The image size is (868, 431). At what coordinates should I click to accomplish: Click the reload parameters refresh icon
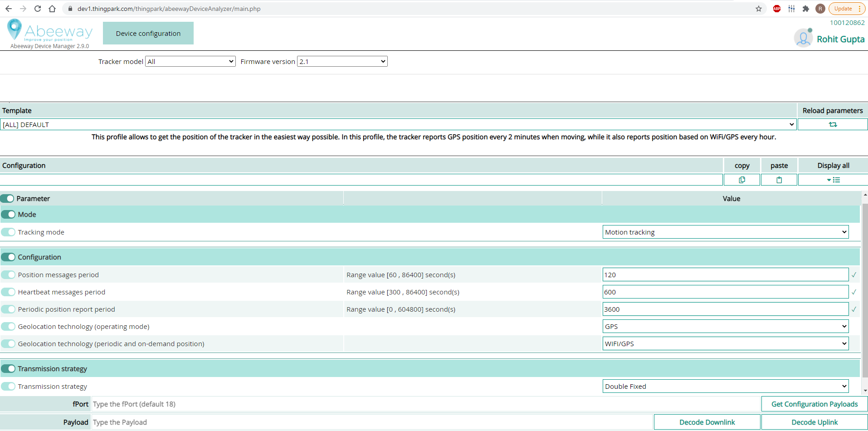coord(833,124)
